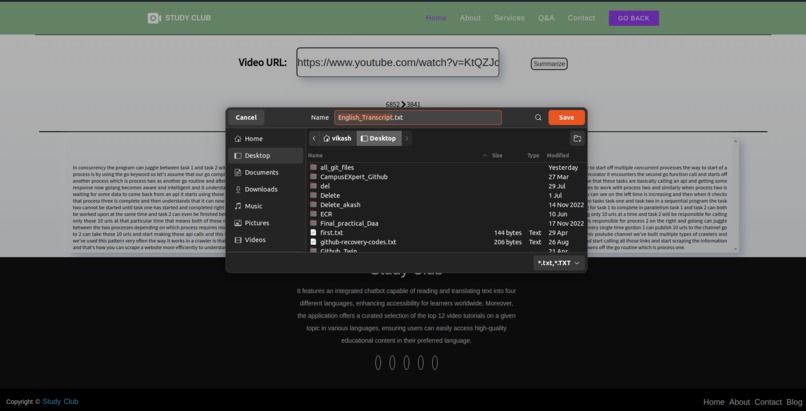Go to Home in the dialog sidebar
The image size is (806, 411).
pos(265,139)
